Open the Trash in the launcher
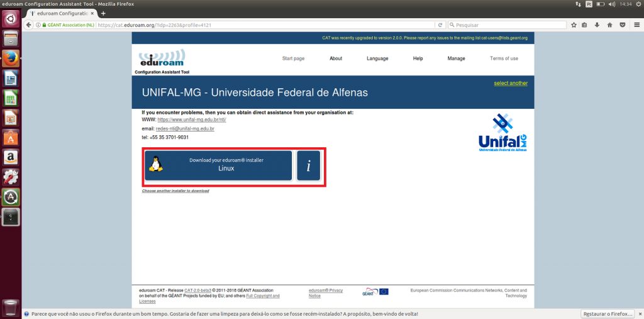Viewport: 644px width, 319px height. point(11,308)
